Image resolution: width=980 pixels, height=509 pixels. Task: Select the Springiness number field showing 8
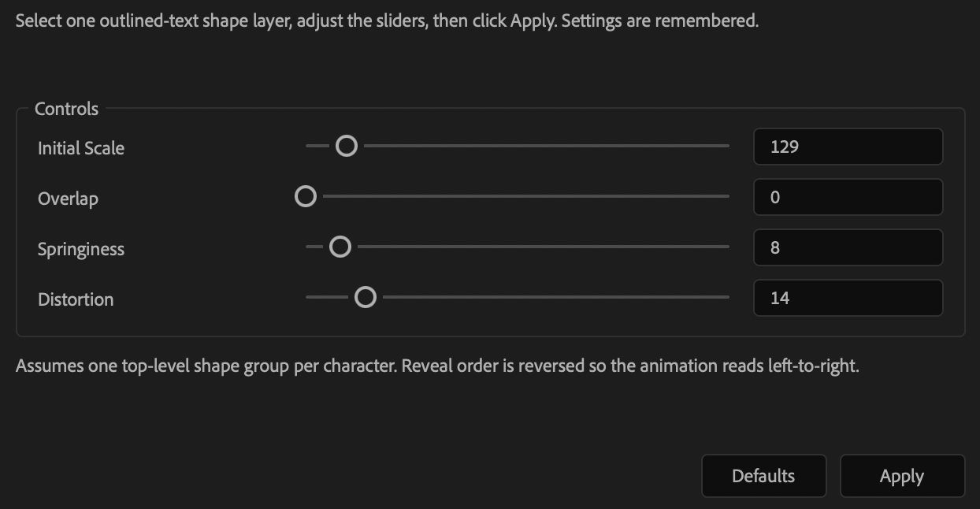coord(848,247)
